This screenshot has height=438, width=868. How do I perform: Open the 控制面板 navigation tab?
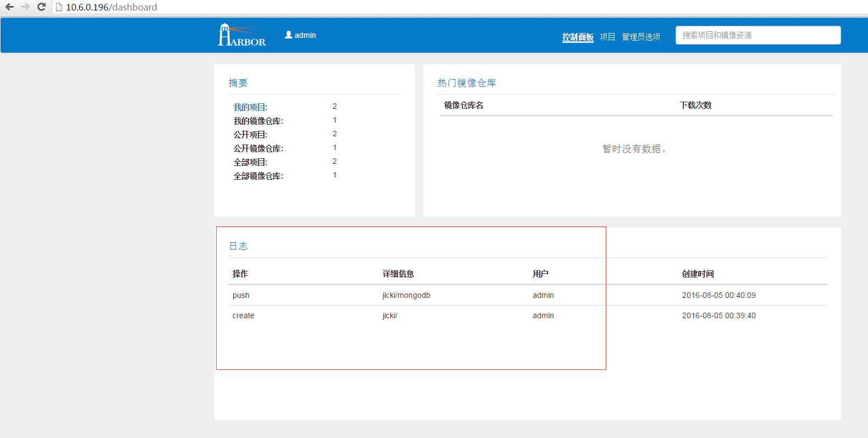point(578,37)
